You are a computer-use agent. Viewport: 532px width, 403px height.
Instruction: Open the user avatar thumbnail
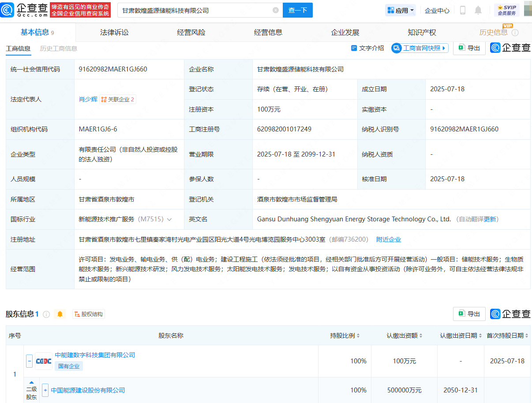click(528, 9)
